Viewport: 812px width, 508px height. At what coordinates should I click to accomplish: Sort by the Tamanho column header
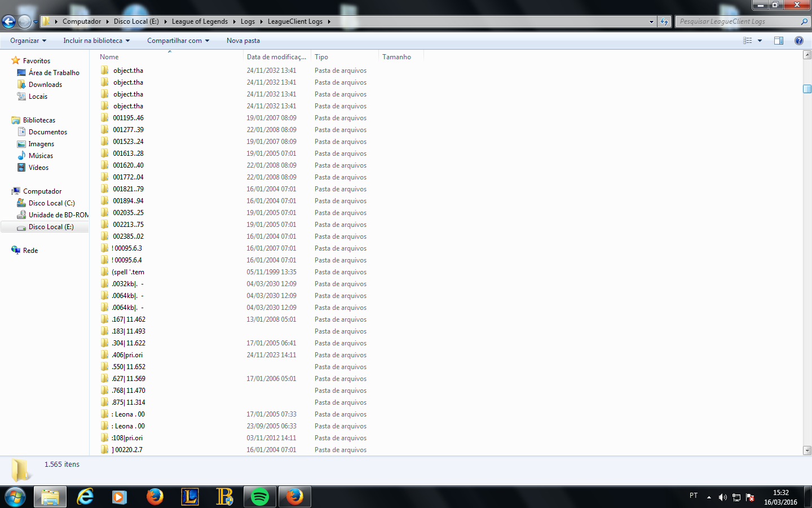pyautogui.click(x=396, y=57)
